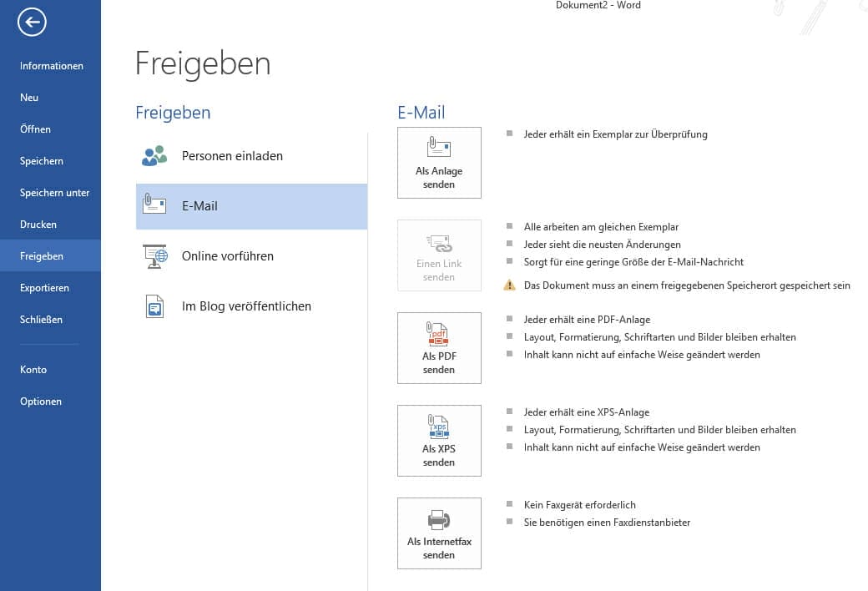Click the Als Internetfax senden fax icon
868x591 pixels.
(x=439, y=519)
